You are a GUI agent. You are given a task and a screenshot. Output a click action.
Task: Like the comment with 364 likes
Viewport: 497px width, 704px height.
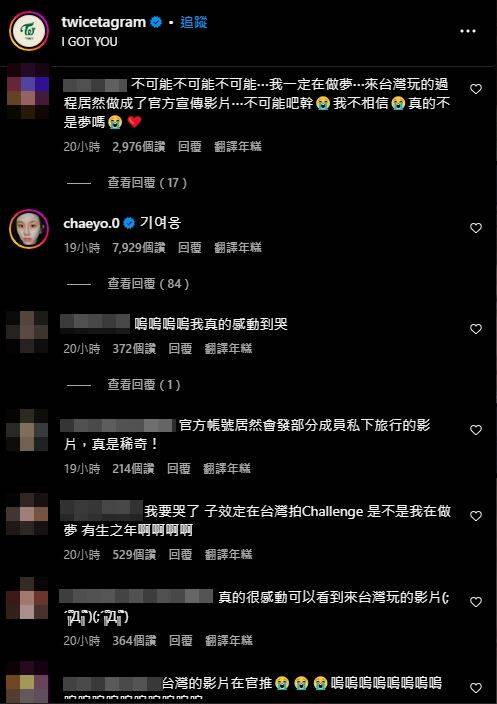coord(476,602)
